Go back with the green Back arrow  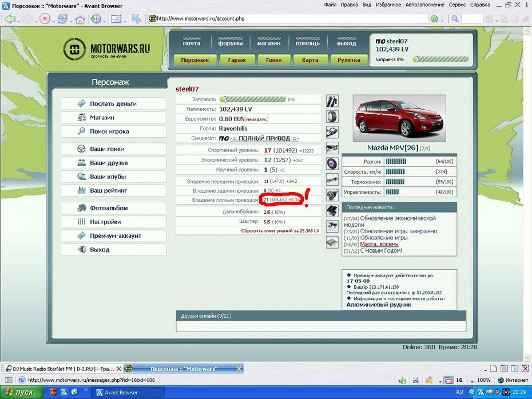coord(10,19)
